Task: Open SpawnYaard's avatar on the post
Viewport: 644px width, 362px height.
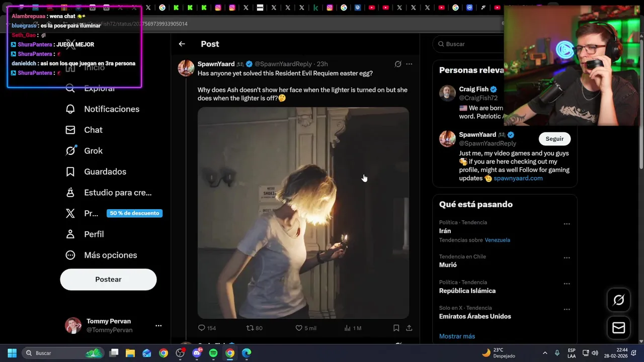Action: (x=186, y=68)
